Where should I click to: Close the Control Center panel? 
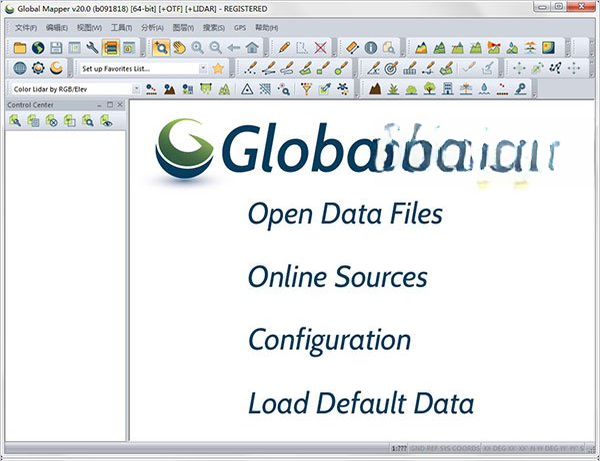coord(120,104)
